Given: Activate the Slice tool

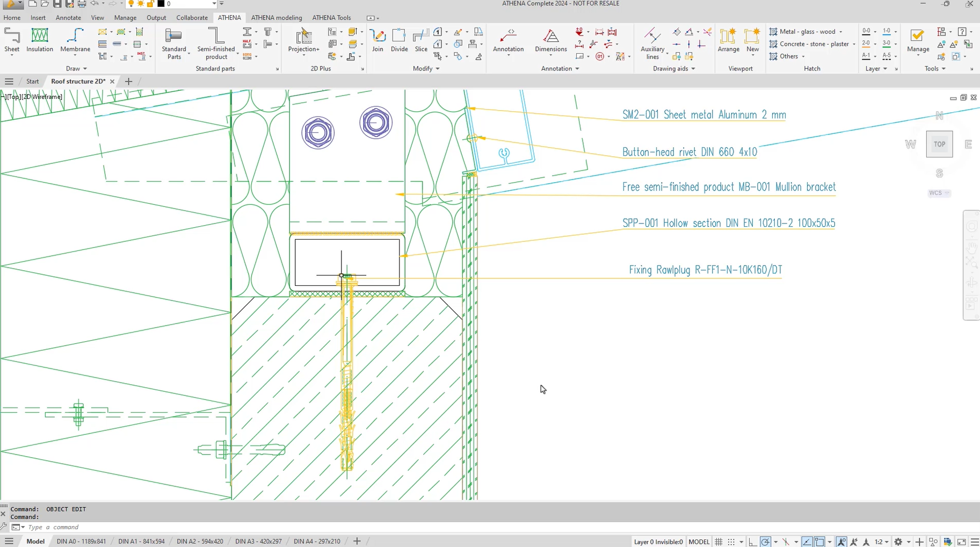Looking at the screenshot, I should 421,41.
